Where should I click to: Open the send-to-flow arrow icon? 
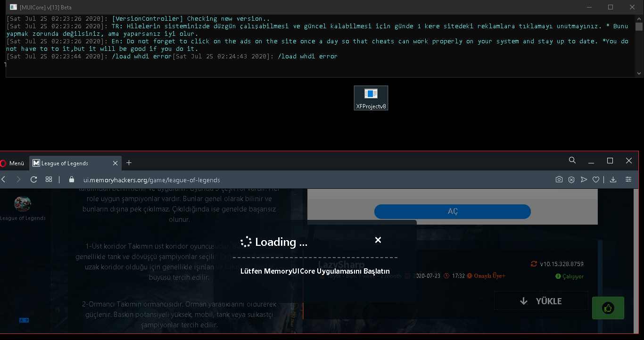[x=584, y=179]
